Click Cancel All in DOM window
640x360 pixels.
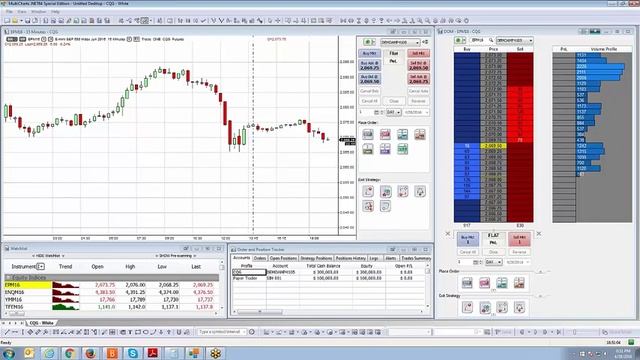[x=467, y=252]
